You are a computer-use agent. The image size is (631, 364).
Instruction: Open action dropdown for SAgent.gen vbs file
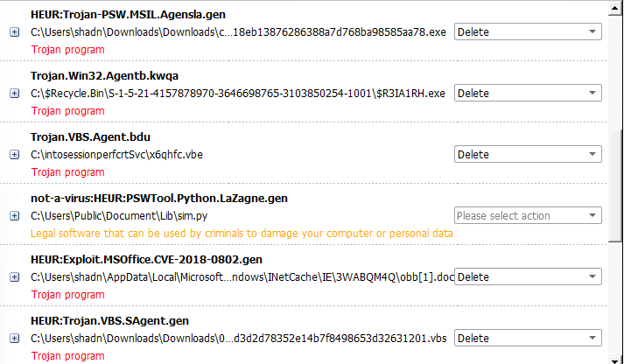tap(528, 339)
